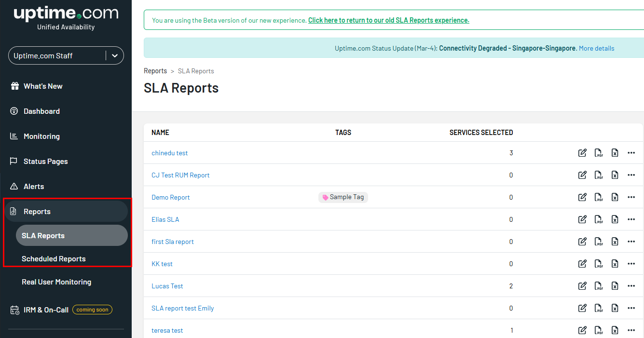
Task: Click the return to old SLA Reports link
Action: pos(389,20)
